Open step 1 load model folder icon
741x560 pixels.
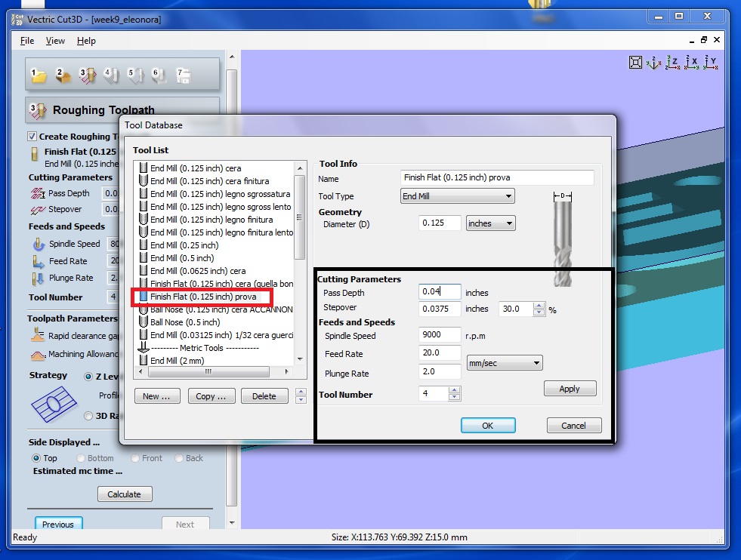(39, 75)
